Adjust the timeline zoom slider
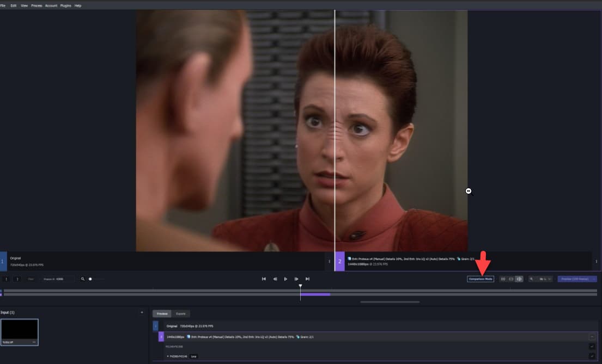The image size is (602, 364). click(x=90, y=279)
